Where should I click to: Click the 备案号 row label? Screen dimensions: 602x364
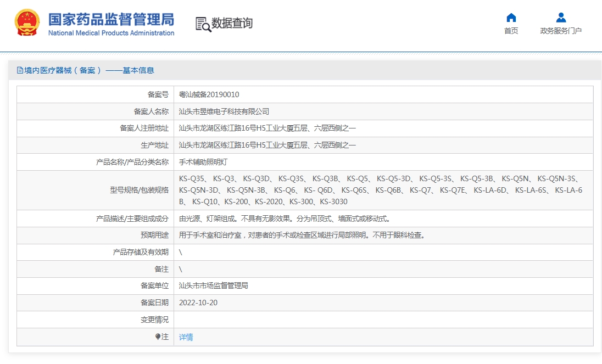click(x=158, y=95)
